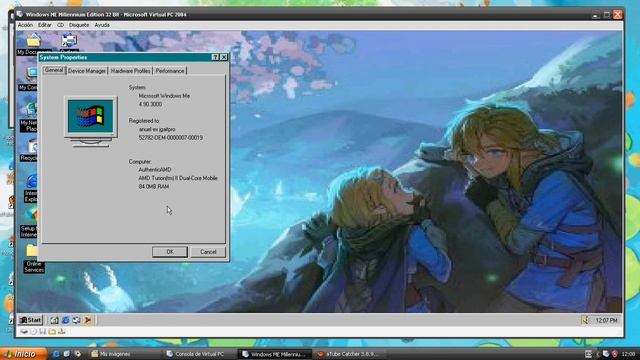Launch Internet Explorer from quick launch

pos(65,320)
